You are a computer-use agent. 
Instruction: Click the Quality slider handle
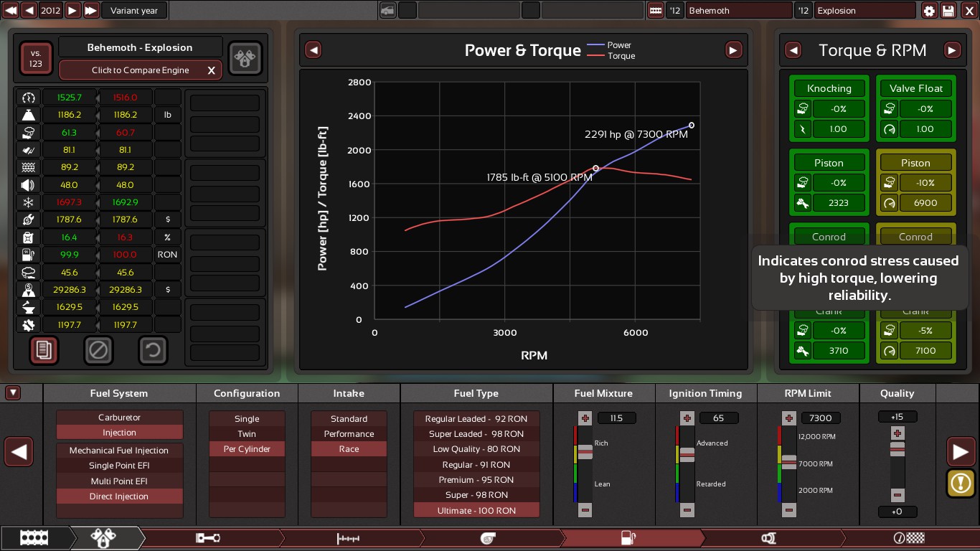pyautogui.click(x=897, y=449)
